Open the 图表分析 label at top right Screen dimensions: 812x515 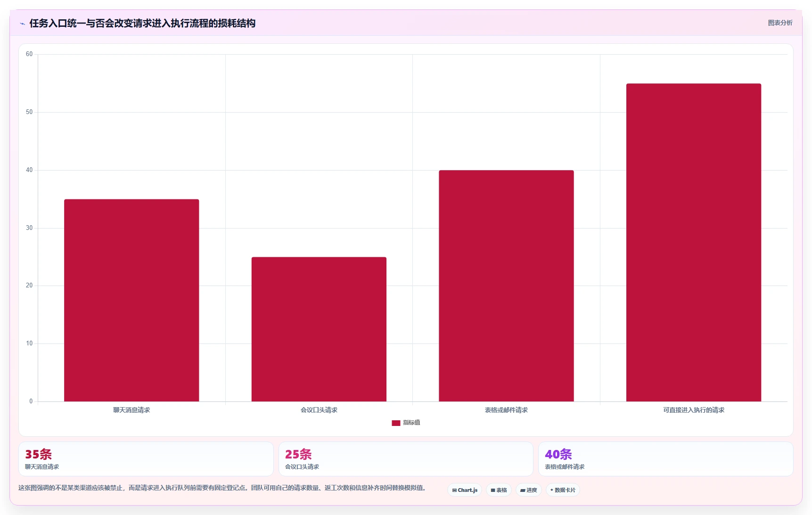tap(780, 23)
